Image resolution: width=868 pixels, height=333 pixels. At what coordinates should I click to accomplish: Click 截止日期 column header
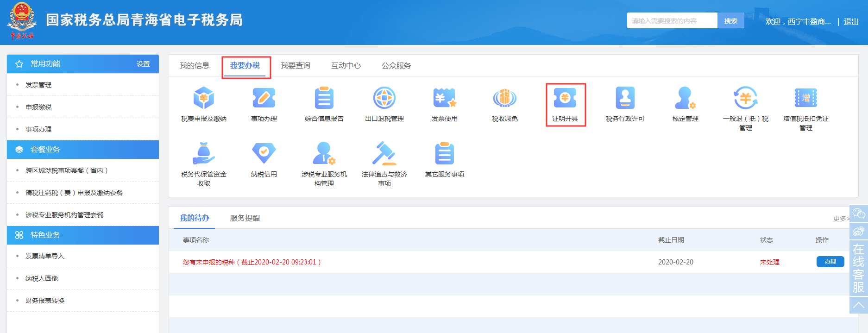(x=671, y=240)
